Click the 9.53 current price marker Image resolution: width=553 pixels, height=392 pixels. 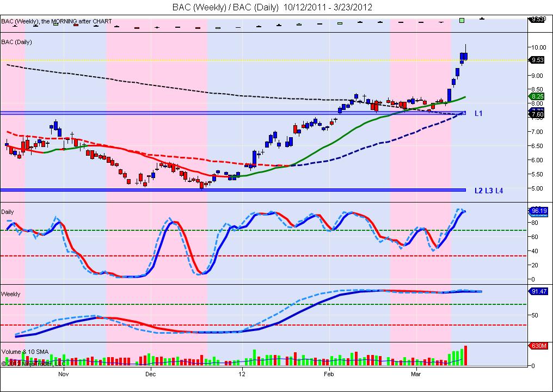[537, 60]
